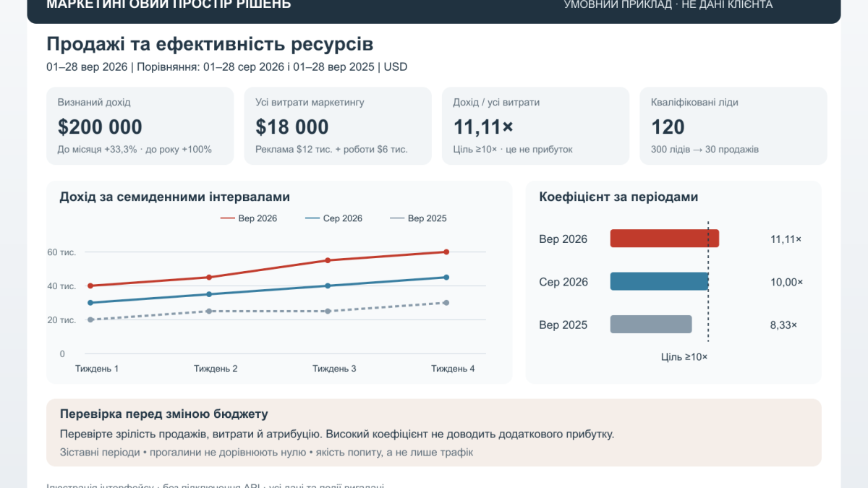The height and width of the screenshot is (488, 868).
Task: Click the 'Вер 2026' bar chart row label
Action: (x=563, y=239)
